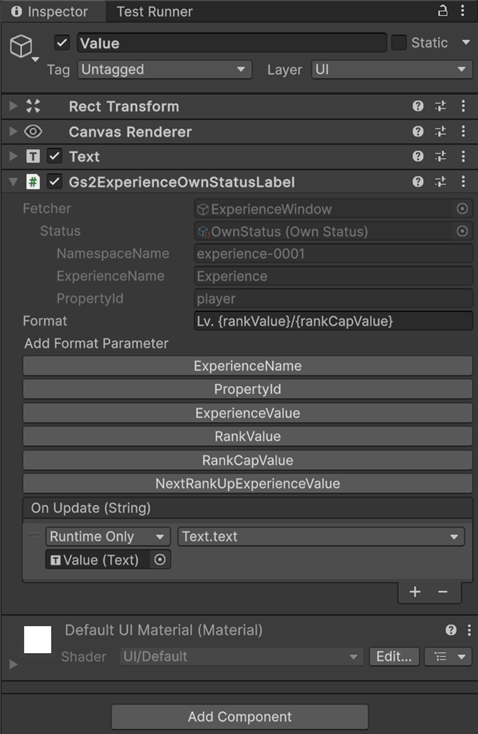Screen dimensions: 478x734
Task: Expand the Rect Transform component foldout
Action: [14, 106]
